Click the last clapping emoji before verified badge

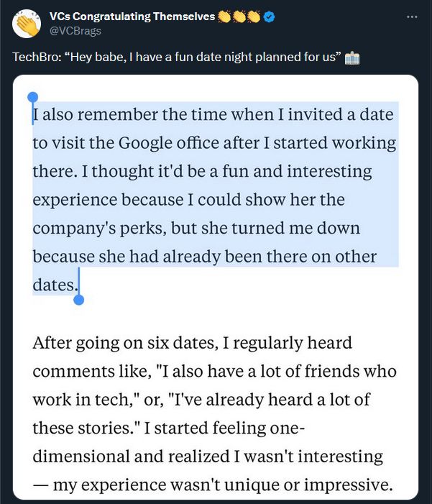[x=253, y=17]
